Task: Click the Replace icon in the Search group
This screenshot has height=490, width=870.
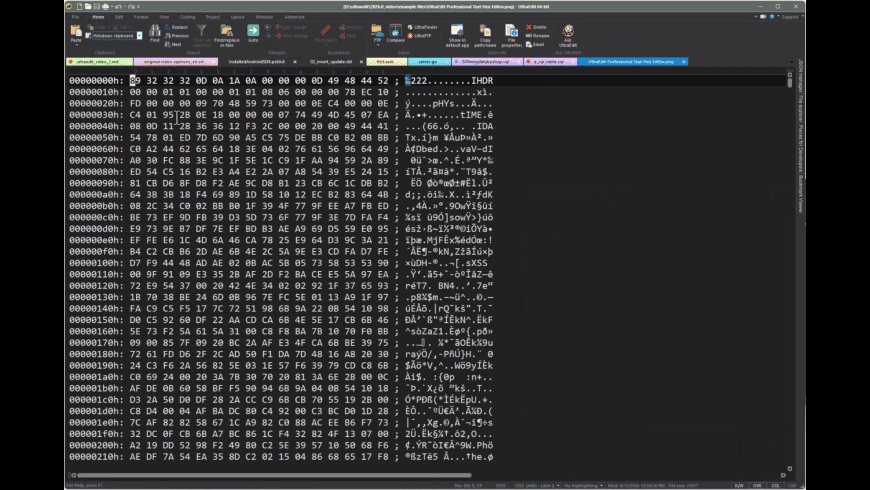Action: coord(168,27)
